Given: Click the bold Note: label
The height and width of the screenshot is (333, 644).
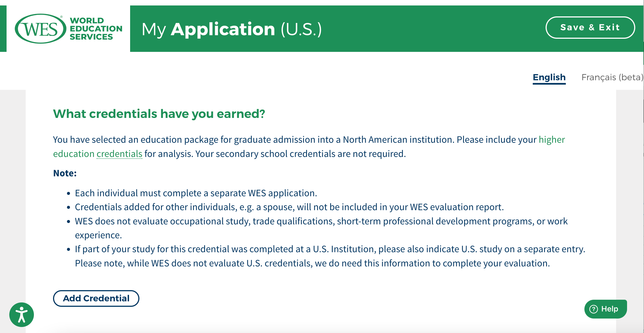Looking at the screenshot, I should coord(65,173).
